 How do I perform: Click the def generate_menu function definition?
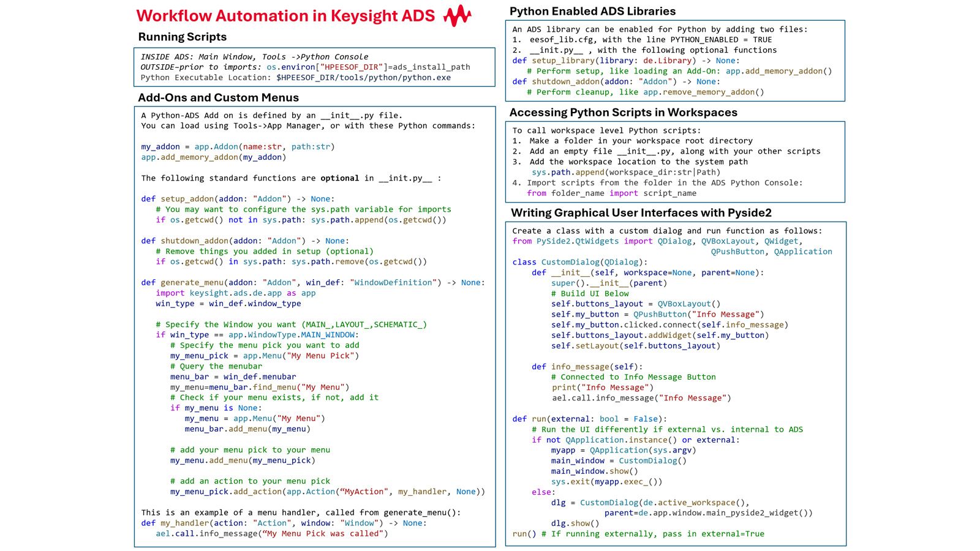312,282
